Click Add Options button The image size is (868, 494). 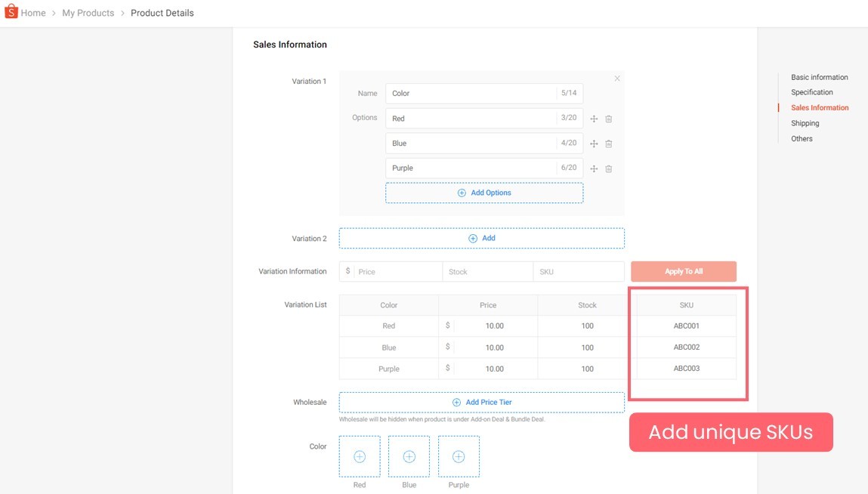pyautogui.click(x=483, y=193)
